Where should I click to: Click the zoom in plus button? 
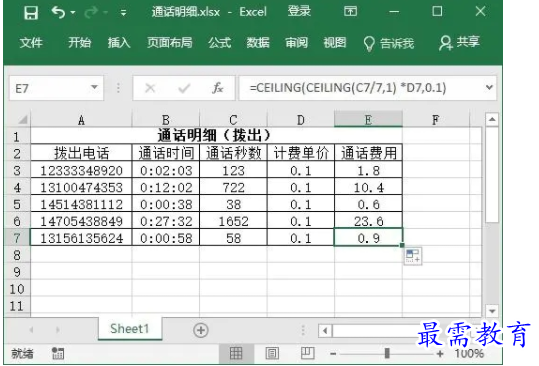click(440, 353)
